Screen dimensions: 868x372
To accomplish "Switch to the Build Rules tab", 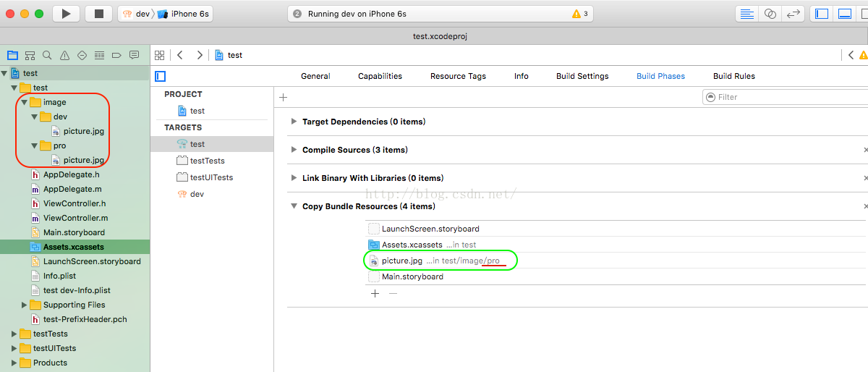I will click(x=733, y=76).
